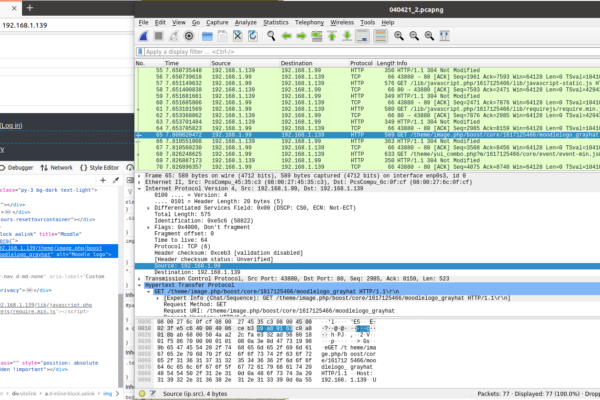Zoom in on packet text
600x400 pixels.
399,36
